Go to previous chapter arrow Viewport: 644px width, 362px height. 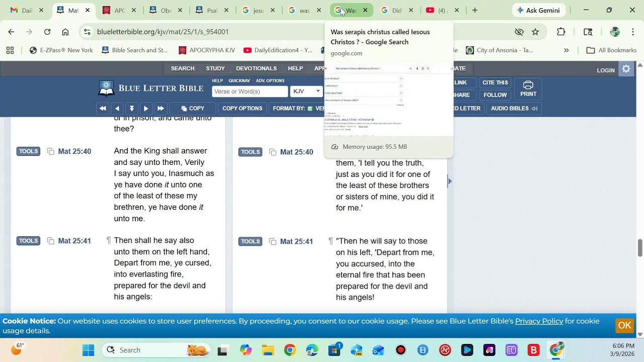point(117,109)
